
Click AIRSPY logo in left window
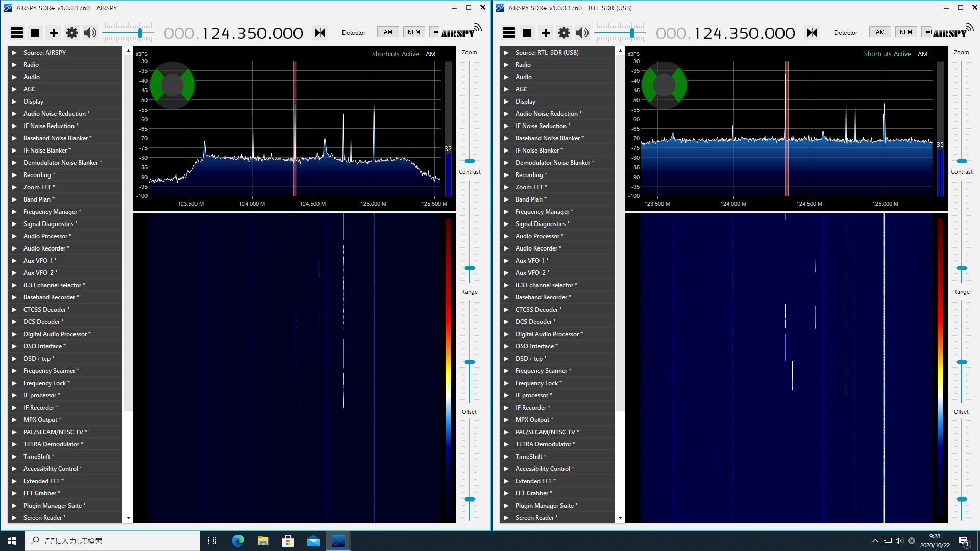click(x=461, y=32)
